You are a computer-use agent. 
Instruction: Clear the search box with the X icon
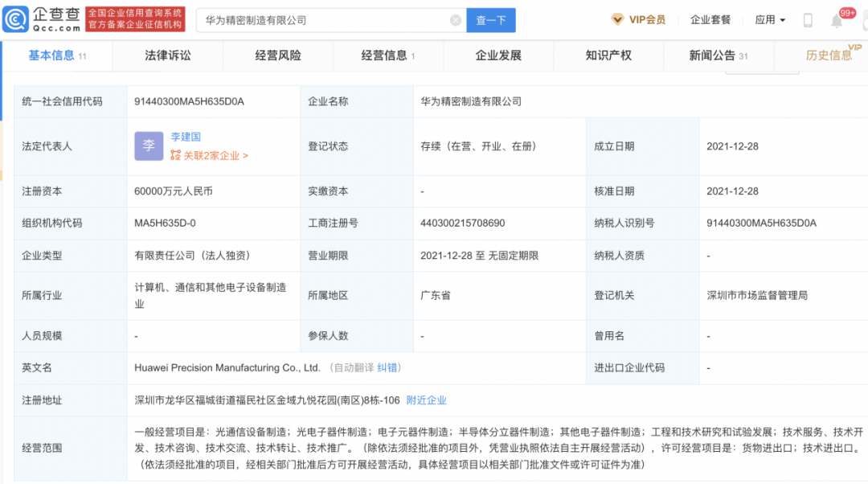[455, 20]
